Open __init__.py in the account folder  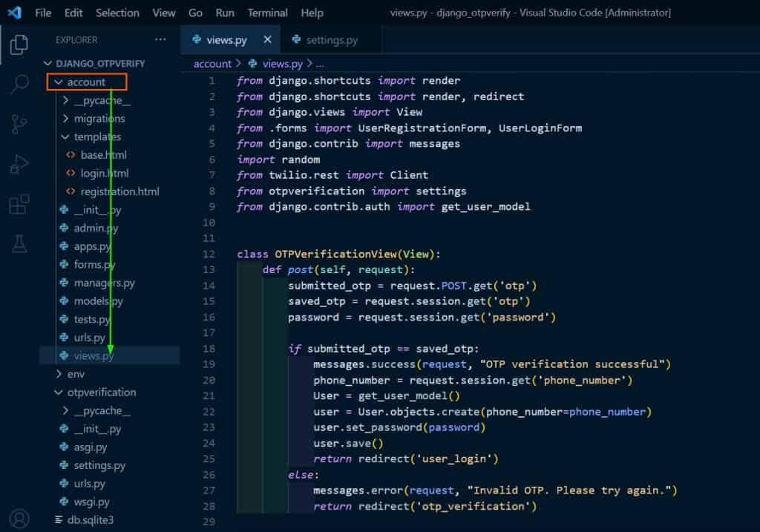pos(97,210)
